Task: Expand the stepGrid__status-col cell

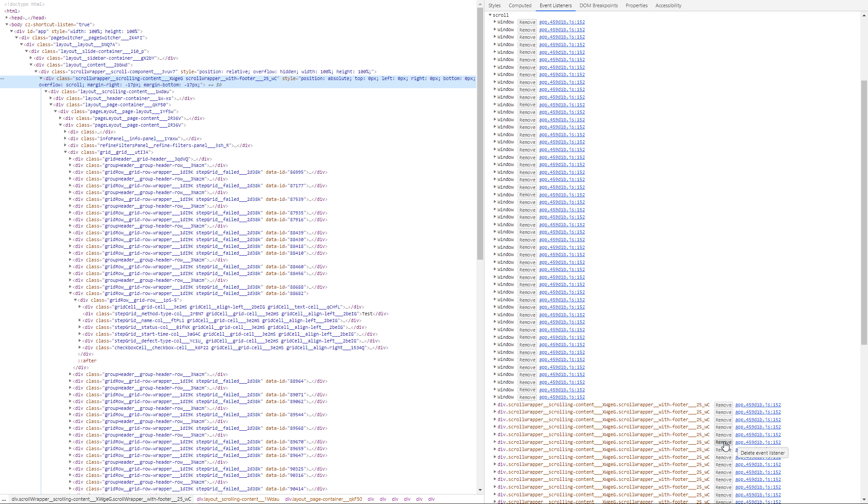Action: coord(80,327)
